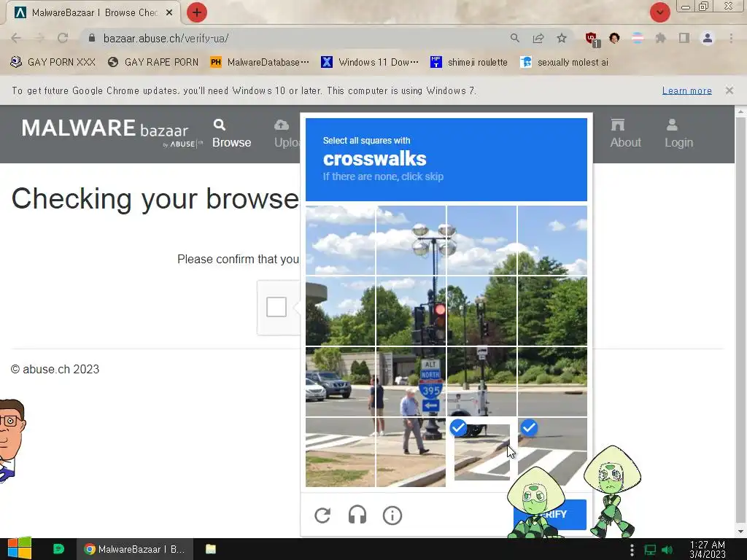747x560 pixels.
Task: Dismiss the Chrome update notification bar
Action: [x=729, y=90]
